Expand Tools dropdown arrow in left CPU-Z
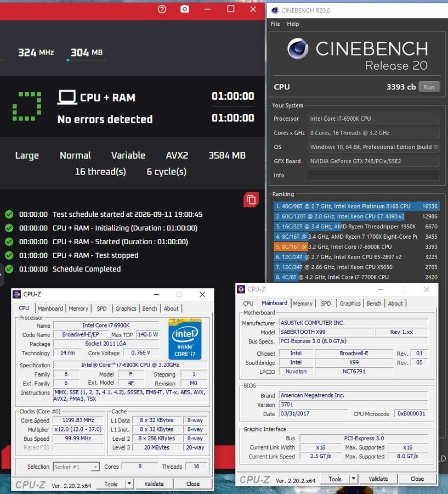 pyautogui.click(x=129, y=484)
